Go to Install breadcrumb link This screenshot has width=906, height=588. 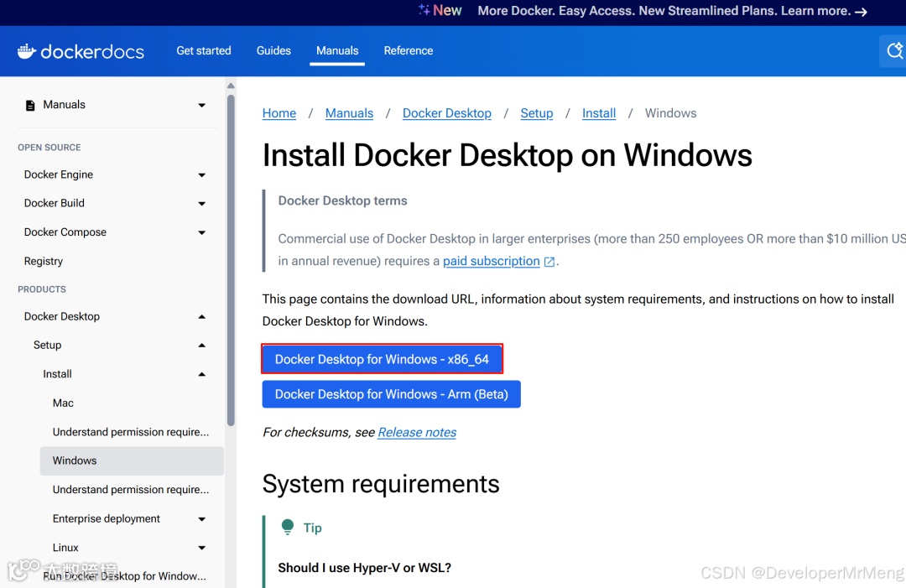[x=599, y=113]
